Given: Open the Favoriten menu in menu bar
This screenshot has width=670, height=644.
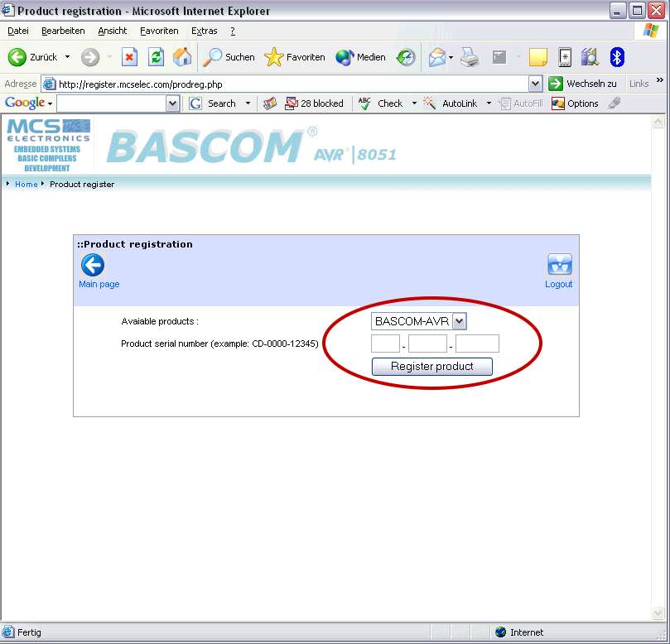Looking at the screenshot, I should pyautogui.click(x=159, y=31).
